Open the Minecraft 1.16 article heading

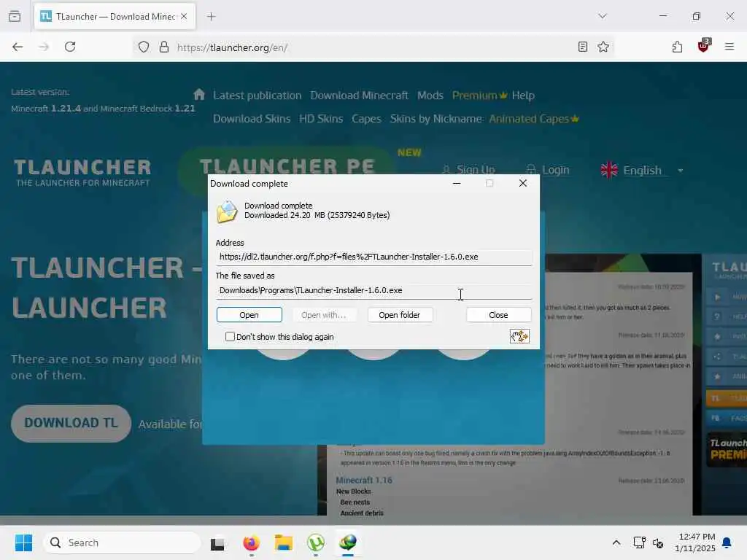tap(364, 480)
